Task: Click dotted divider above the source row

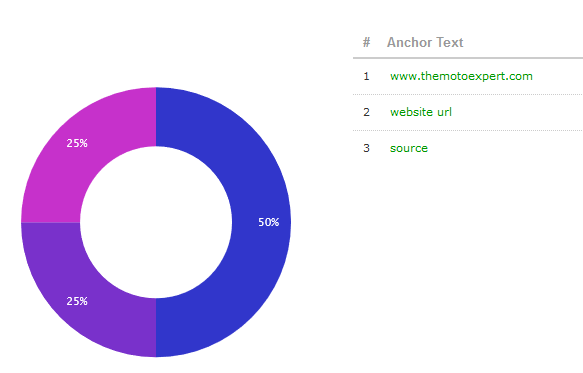Action: [468, 131]
